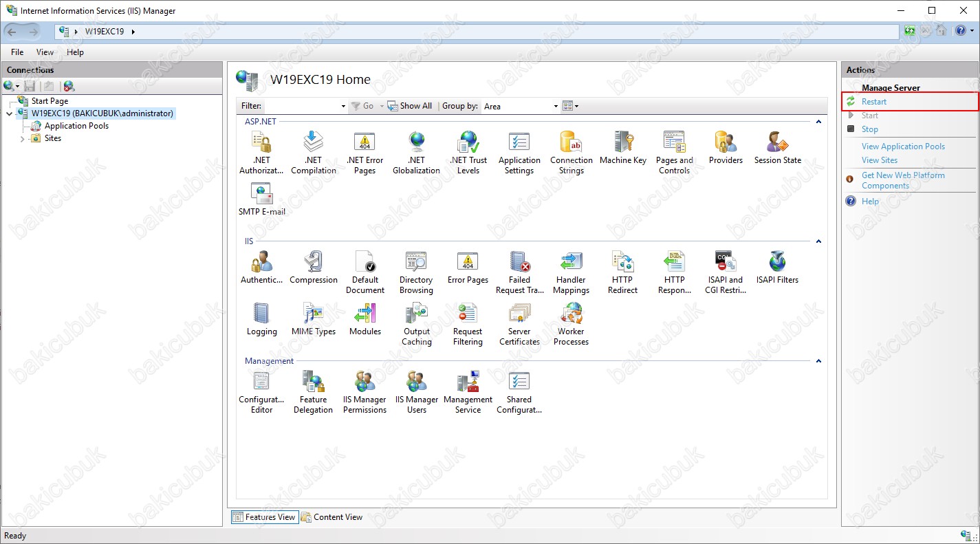This screenshot has height=544, width=980.
Task: Open .NET Authorization Rules feature
Action: pos(261,153)
